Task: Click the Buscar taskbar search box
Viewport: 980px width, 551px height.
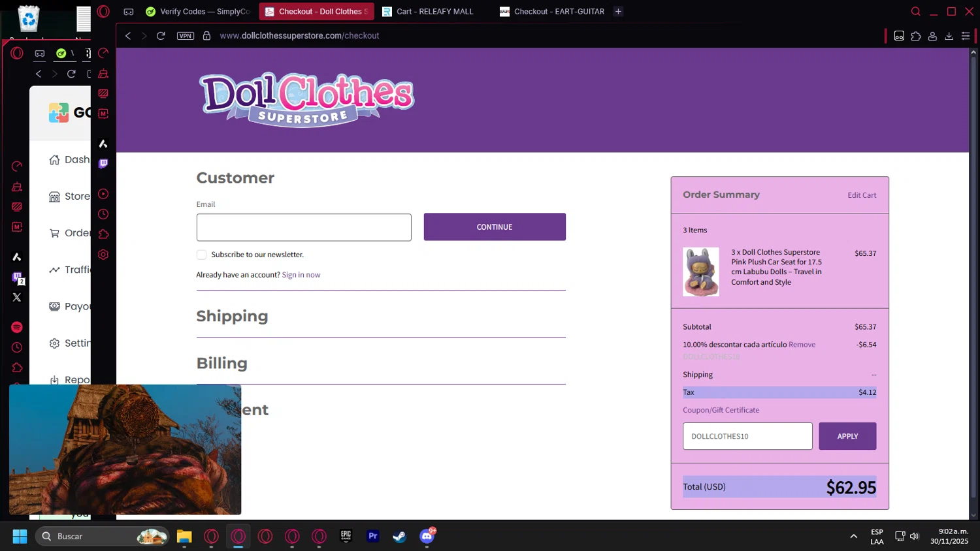Action: point(102,537)
